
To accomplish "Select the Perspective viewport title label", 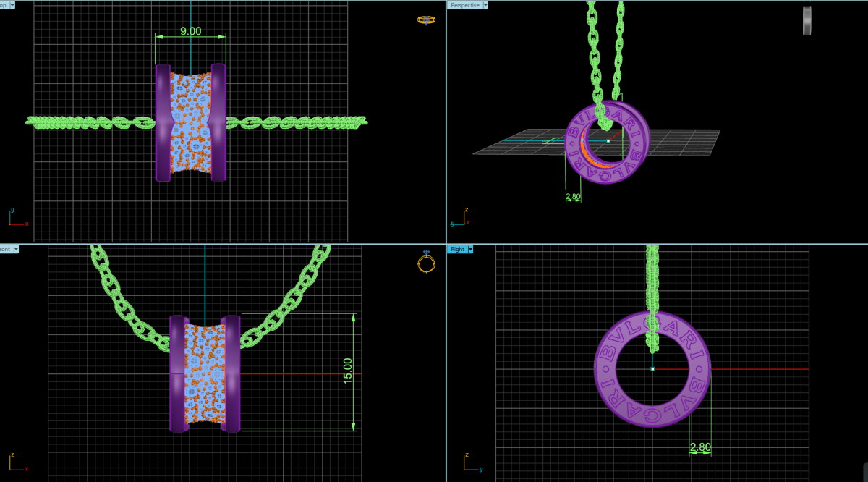I will (x=464, y=4).
